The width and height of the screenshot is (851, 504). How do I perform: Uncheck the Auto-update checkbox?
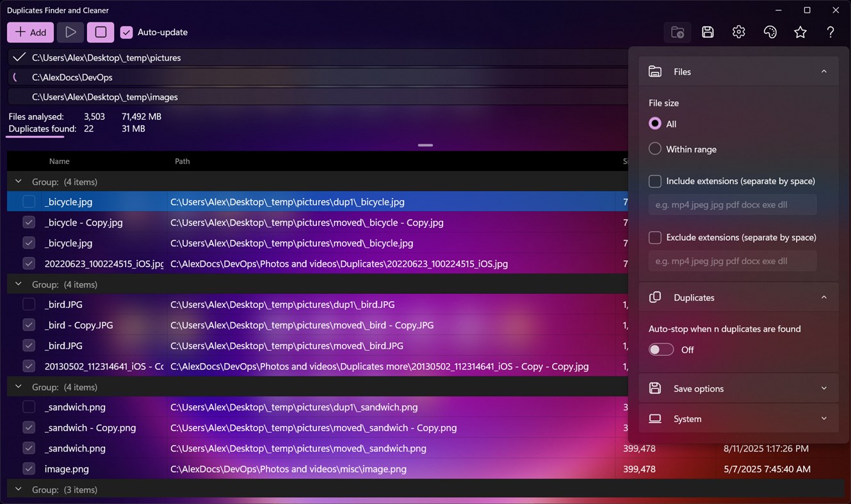click(x=126, y=31)
